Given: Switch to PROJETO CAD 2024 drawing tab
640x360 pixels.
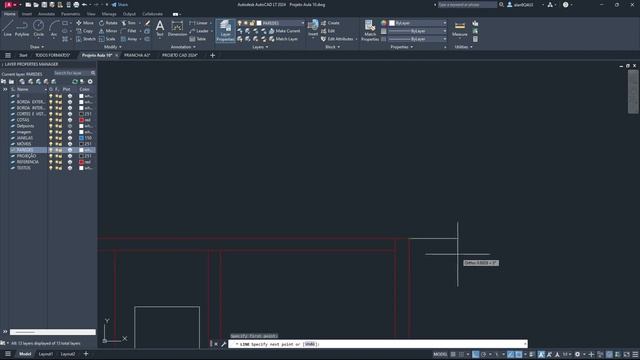Looking at the screenshot, I should tap(180, 55).
